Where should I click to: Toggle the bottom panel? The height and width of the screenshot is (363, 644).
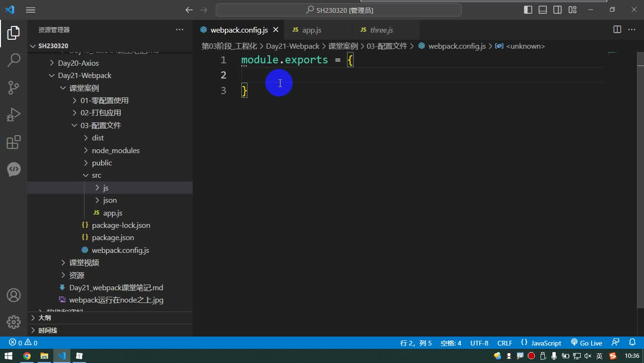click(543, 10)
